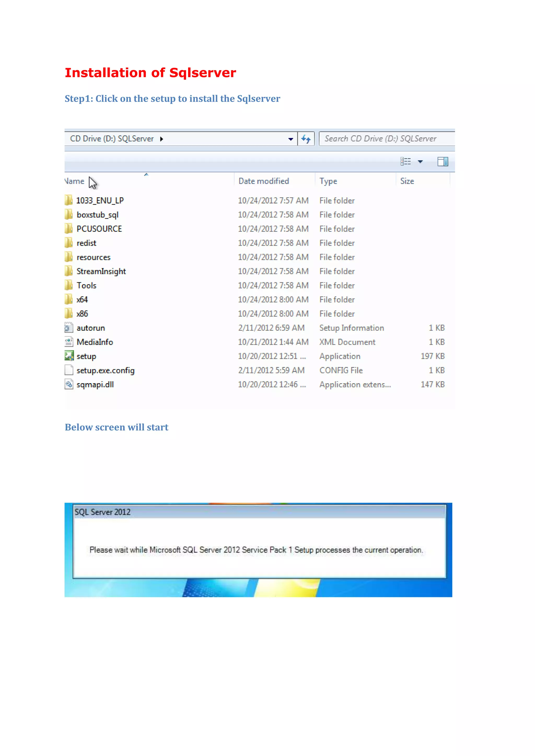Screen dimensions: 535x756
Task: Select the StreamInsight folder
Action: (x=101, y=271)
